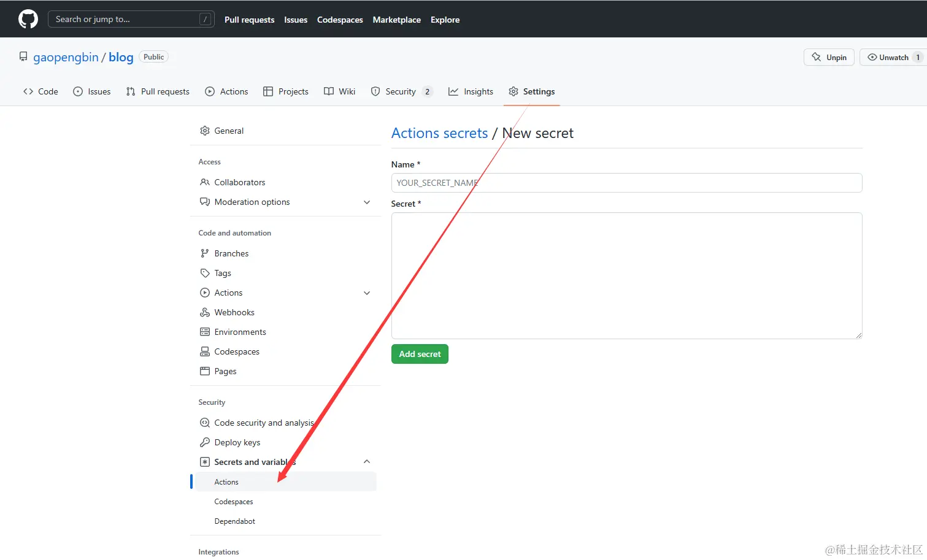The height and width of the screenshot is (560, 927).
Task: Open the gaopengbin owner profile link
Action: 66,57
